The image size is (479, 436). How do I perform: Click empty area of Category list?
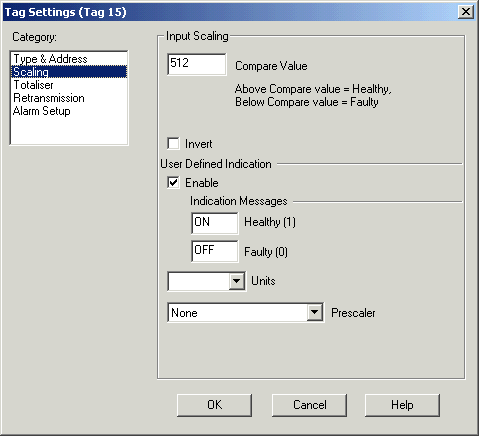pos(69,131)
